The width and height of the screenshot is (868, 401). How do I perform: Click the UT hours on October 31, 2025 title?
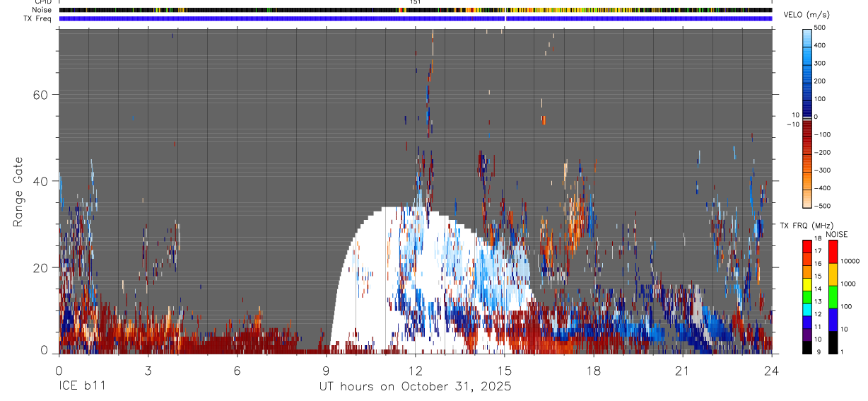[x=416, y=387]
